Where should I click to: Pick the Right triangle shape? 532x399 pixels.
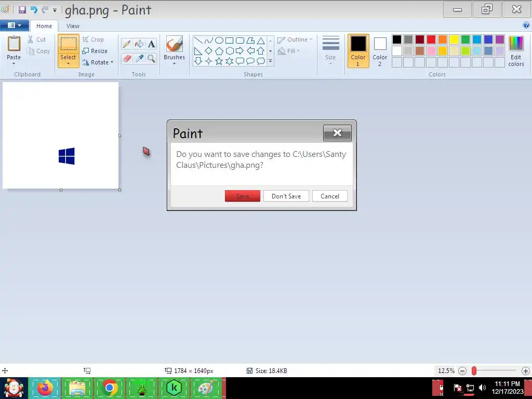point(198,51)
